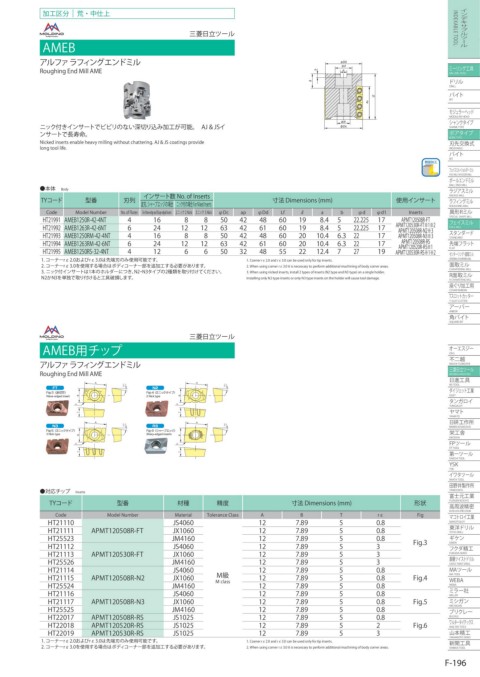Click the TY code HT22019 row
Image resolution: width=480 pixels, height=677 pixels.
point(240,633)
